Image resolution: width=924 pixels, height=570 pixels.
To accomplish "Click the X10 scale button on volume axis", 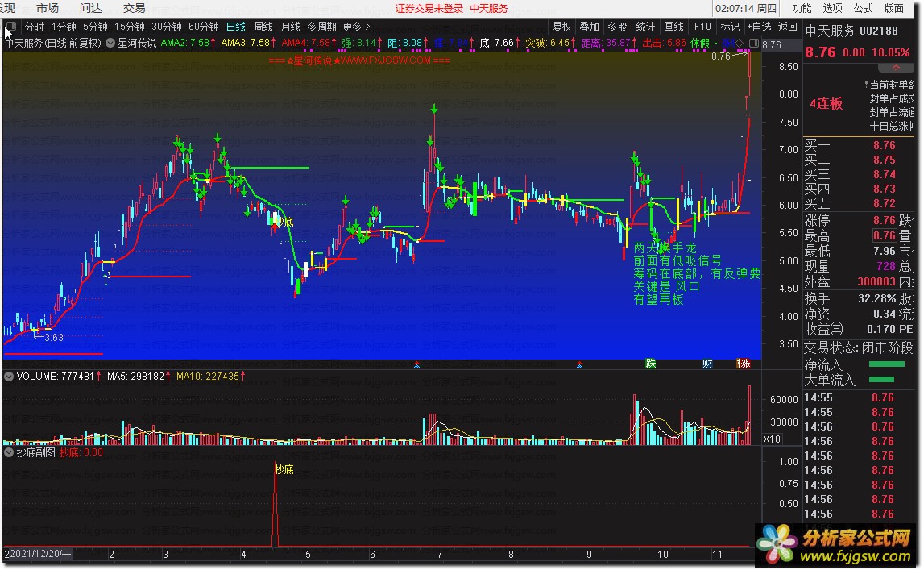I will tap(772, 439).
